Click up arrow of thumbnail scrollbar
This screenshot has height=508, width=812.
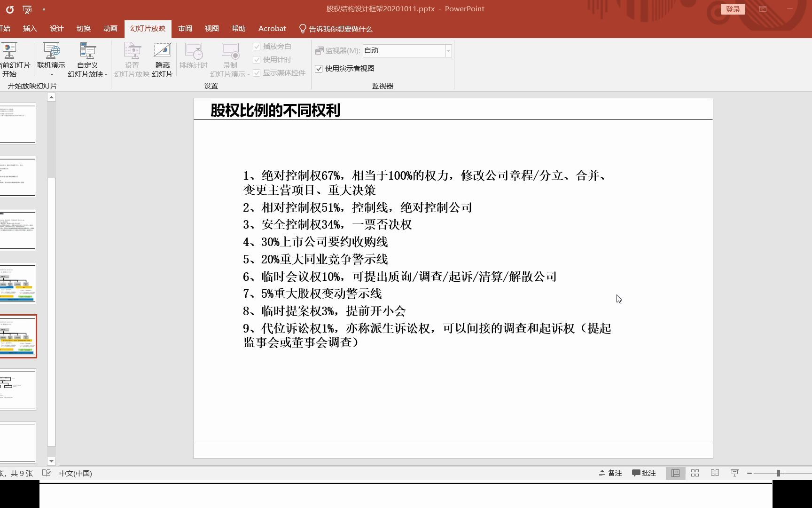51,97
